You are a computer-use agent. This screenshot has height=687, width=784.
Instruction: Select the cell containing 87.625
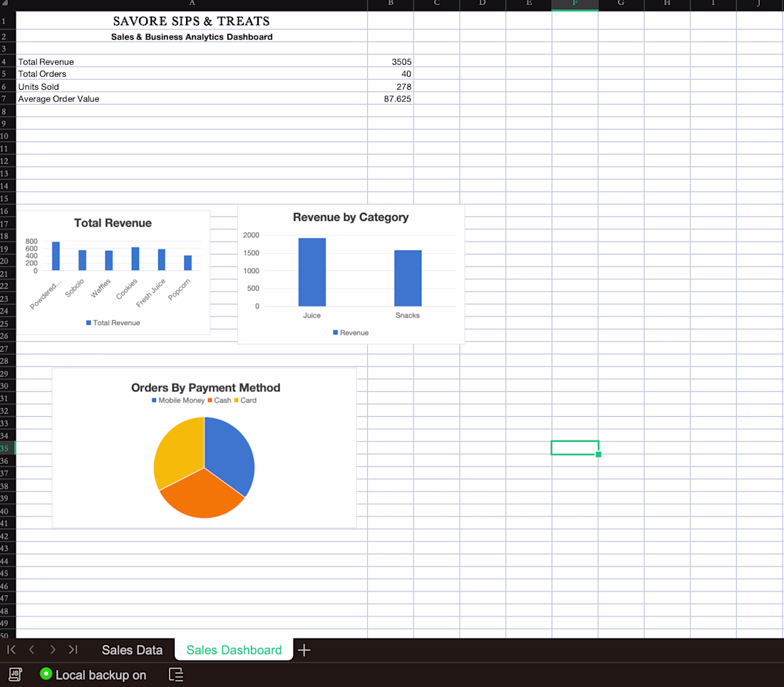[391, 98]
